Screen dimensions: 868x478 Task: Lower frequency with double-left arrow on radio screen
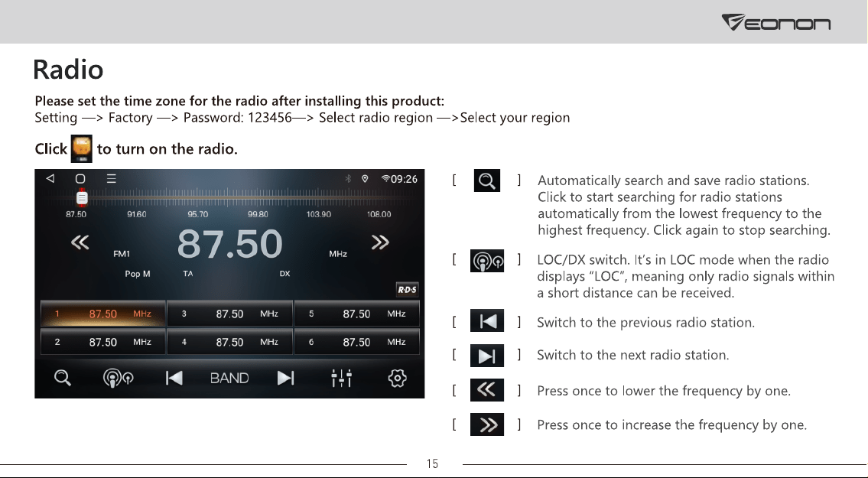(80, 242)
